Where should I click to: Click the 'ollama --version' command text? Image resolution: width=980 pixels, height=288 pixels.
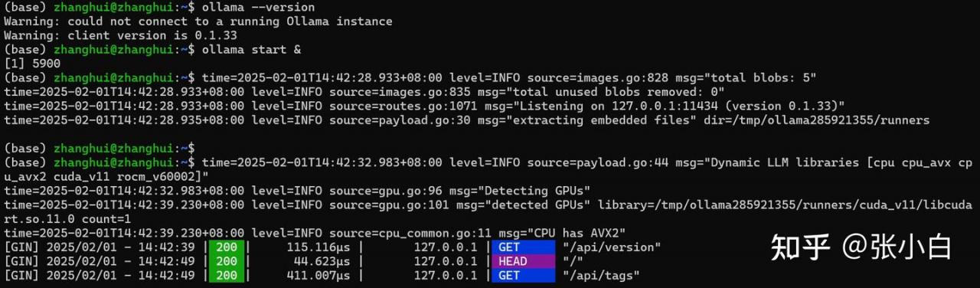[x=252, y=8]
